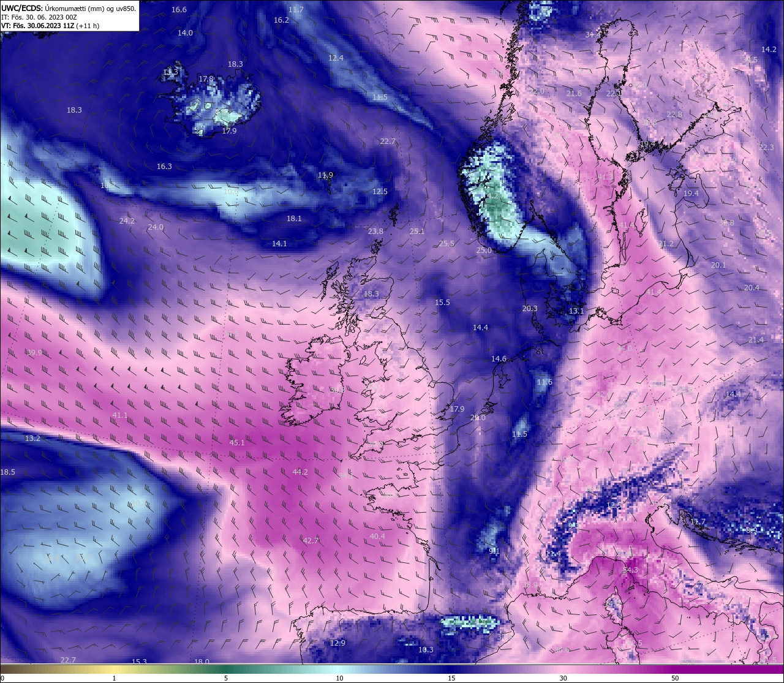Click the map value 24.2
This screenshot has height=683, width=784.
pyautogui.click(x=127, y=221)
